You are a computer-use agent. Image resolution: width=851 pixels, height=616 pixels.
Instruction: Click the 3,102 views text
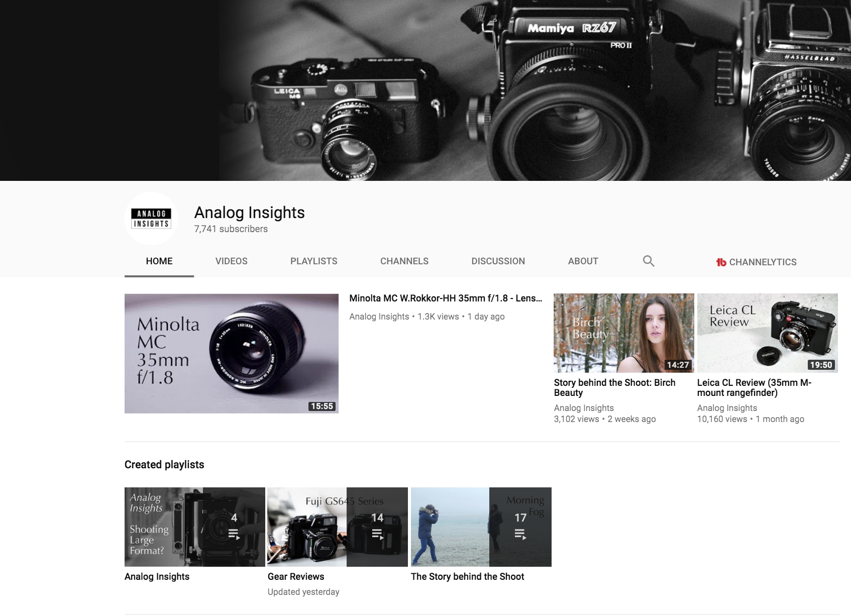click(576, 419)
